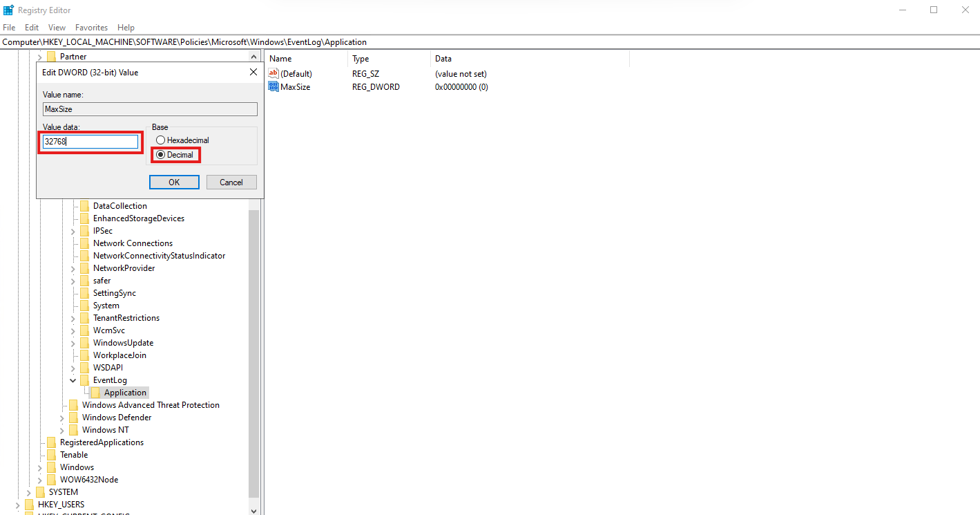Expand the WindowsUpdate tree node

tap(73, 343)
